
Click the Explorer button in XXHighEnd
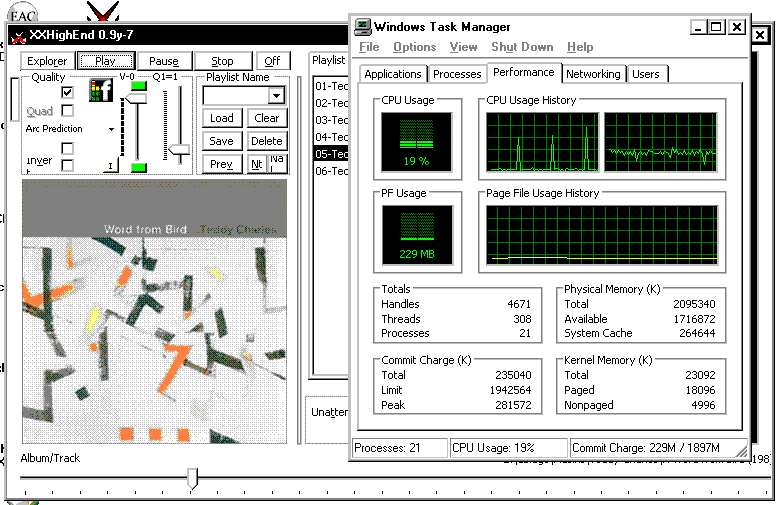(x=47, y=61)
